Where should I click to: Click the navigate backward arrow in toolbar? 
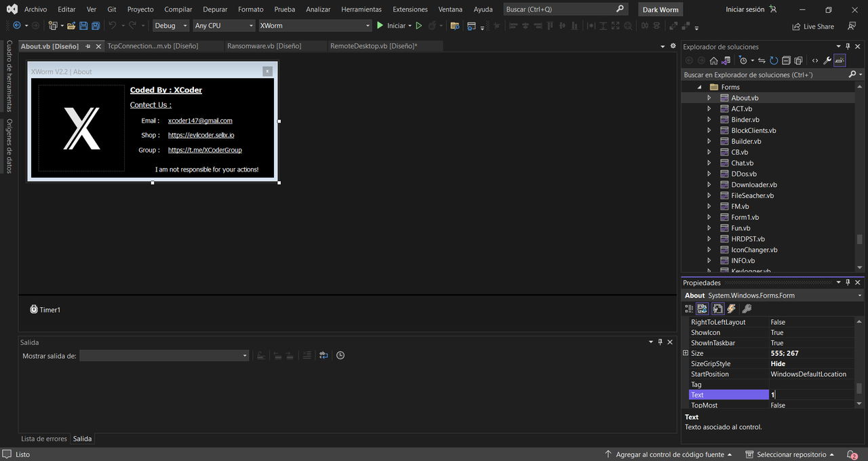click(x=17, y=26)
